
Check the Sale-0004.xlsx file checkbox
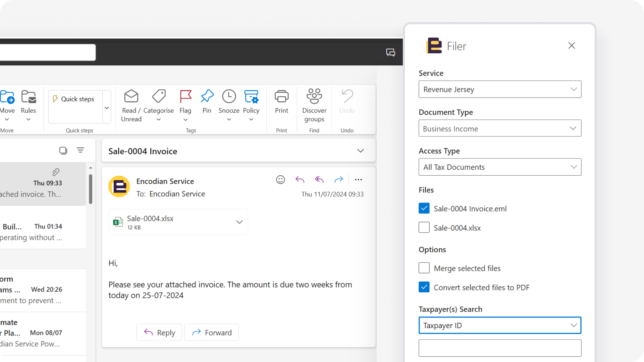point(424,228)
